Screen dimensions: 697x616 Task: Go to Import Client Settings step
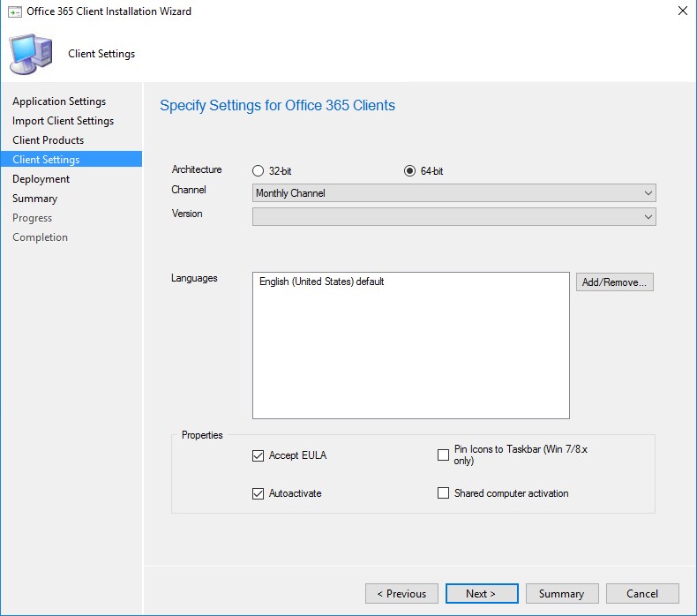[64, 121]
